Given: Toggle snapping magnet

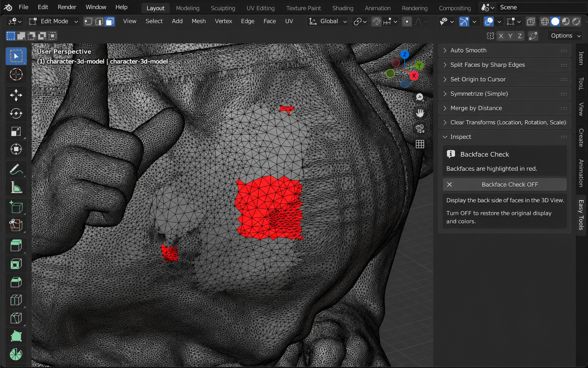Looking at the screenshot, I should pyautogui.click(x=376, y=22).
